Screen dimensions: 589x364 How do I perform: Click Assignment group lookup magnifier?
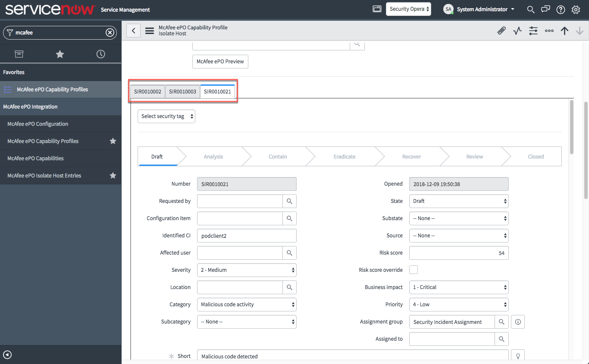click(501, 322)
